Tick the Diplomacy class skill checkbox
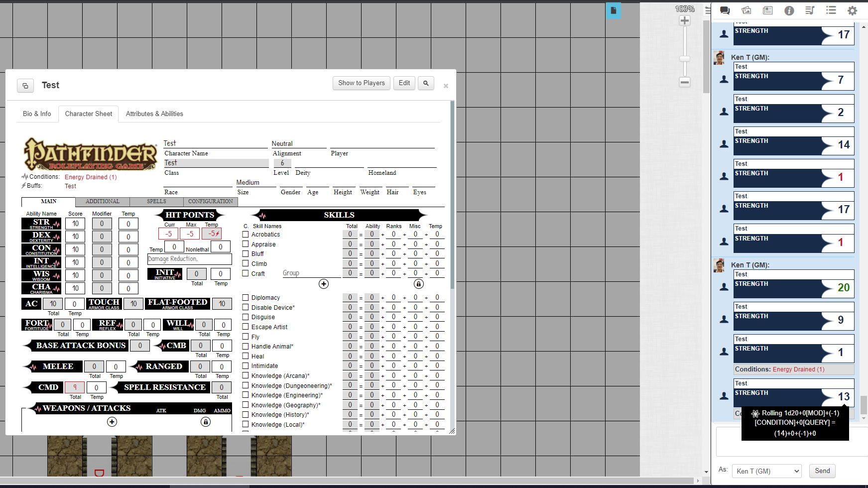This screenshot has height=488, width=868. tap(246, 297)
